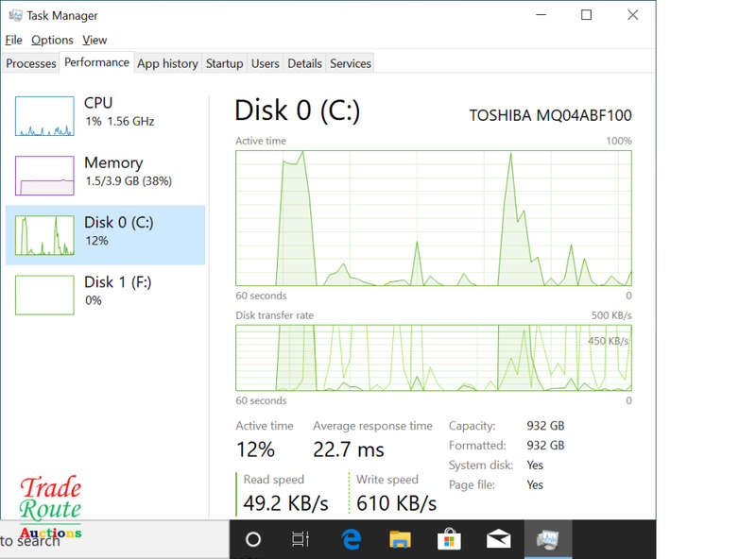The height and width of the screenshot is (559, 756).
Task: Click the Memory mini graph thumbnail
Action: point(44,176)
